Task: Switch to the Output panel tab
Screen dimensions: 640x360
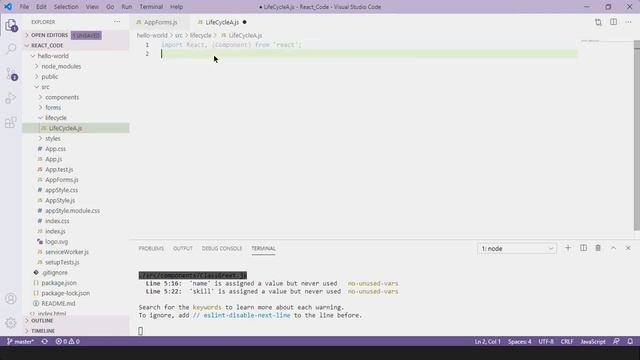Action: 182,249
